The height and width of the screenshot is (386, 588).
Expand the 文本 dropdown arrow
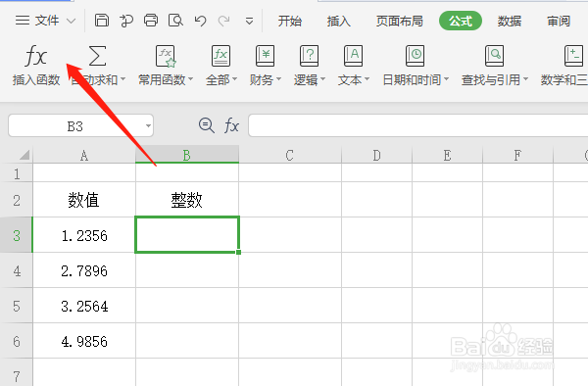coord(367,79)
